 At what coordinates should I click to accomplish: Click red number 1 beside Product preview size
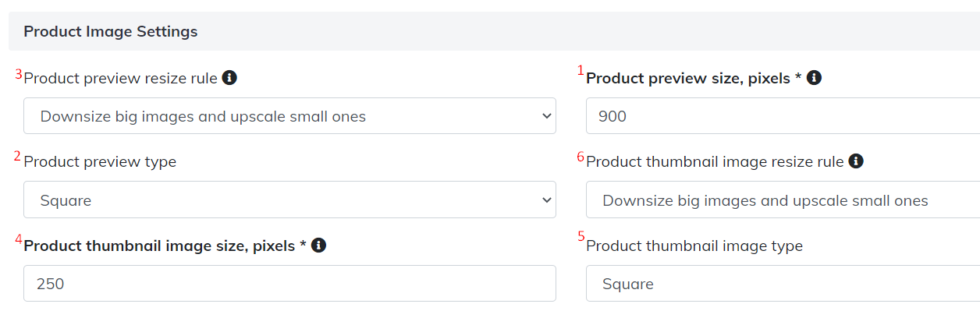pyautogui.click(x=581, y=71)
